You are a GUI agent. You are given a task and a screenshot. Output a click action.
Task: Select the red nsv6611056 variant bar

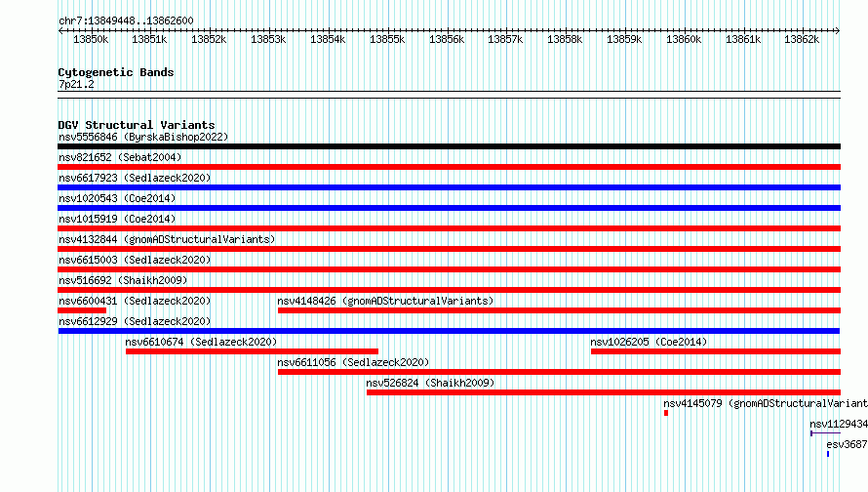[559, 372]
